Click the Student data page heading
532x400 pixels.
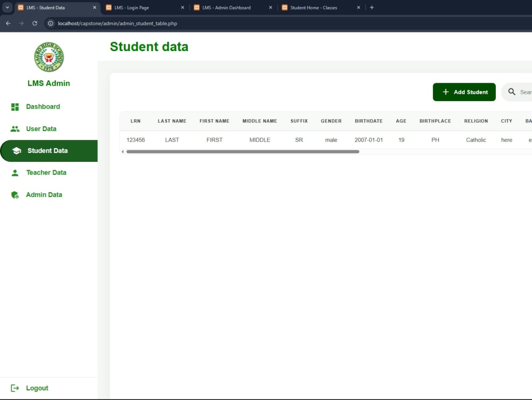pos(149,46)
